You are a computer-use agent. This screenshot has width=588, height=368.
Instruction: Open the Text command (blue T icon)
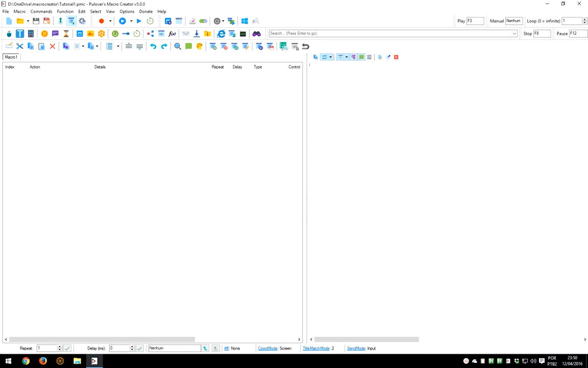click(20, 34)
